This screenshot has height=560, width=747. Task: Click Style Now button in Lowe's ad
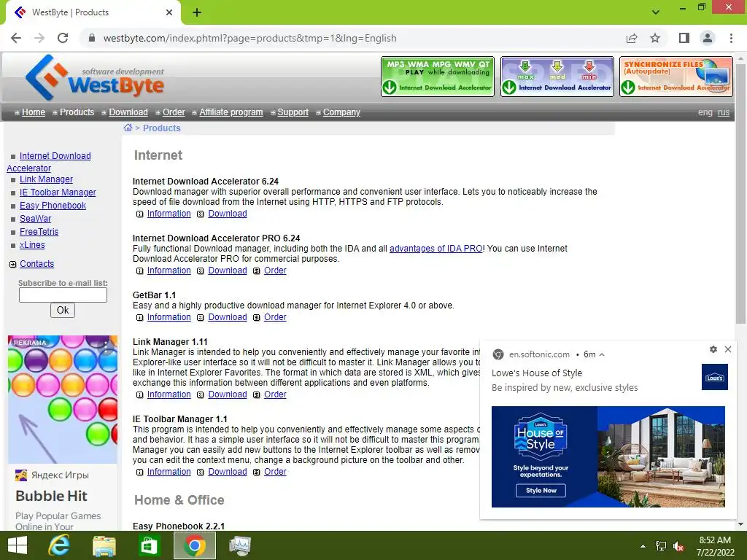[541, 491]
